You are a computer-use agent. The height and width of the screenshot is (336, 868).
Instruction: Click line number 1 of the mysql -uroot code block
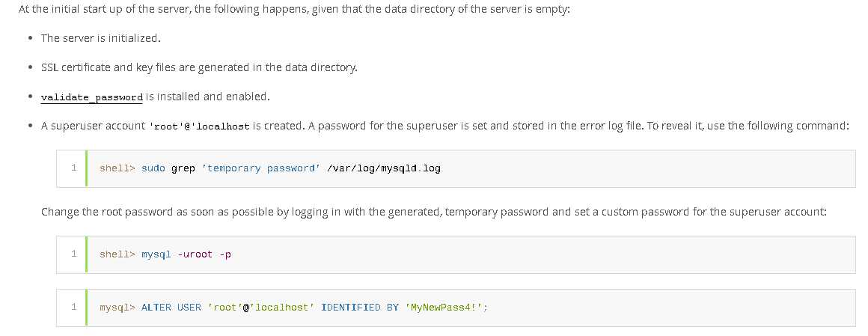point(73,254)
